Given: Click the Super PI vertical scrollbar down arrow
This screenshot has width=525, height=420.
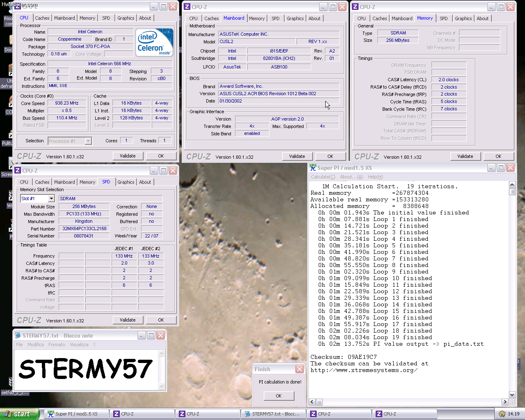Looking at the screenshot, I should click(512, 395).
